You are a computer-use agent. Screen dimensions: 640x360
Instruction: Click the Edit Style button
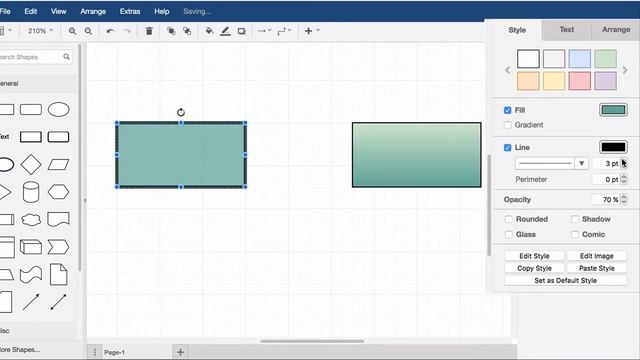pos(534,256)
